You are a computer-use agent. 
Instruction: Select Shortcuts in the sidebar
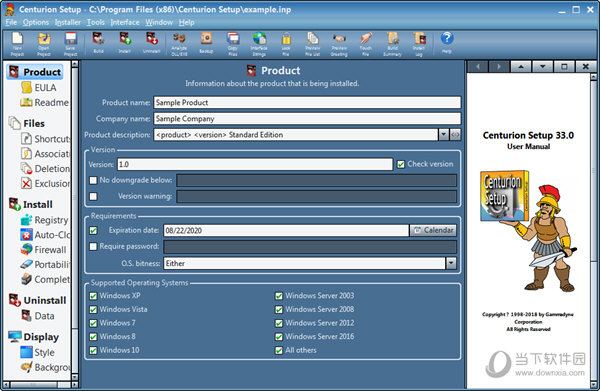tap(46, 138)
